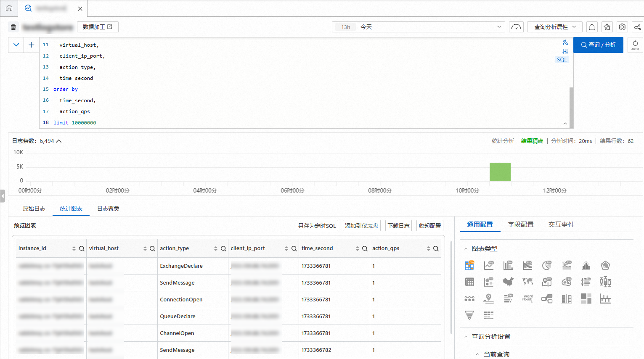The width and height of the screenshot is (644, 359).
Task: Click the magic wand icon in editor
Action: pyautogui.click(x=565, y=42)
